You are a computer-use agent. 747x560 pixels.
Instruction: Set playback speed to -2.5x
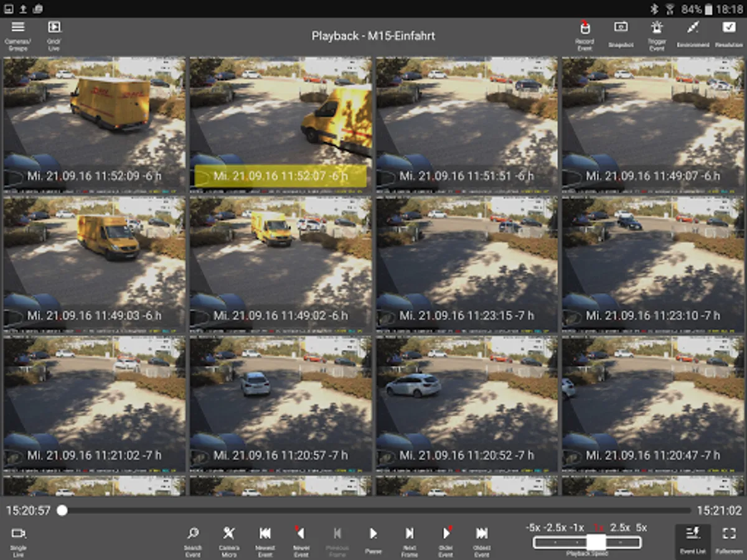click(556, 528)
